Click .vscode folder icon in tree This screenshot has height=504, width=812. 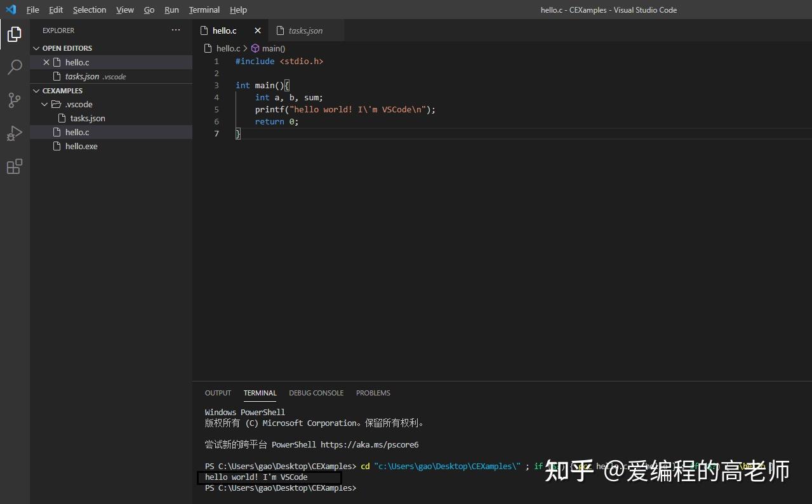[x=56, y=104]
